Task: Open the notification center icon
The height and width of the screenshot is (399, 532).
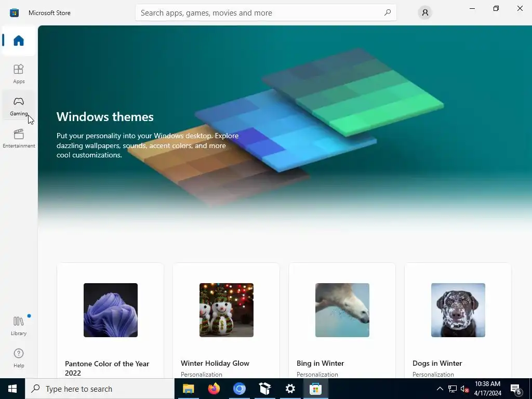Action: [x=516, y=389]
